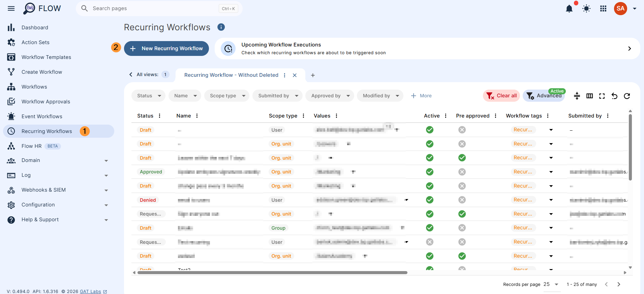Open the Scope type filter dropdown
The image size is (644, 294).
[x=227, y=96]
